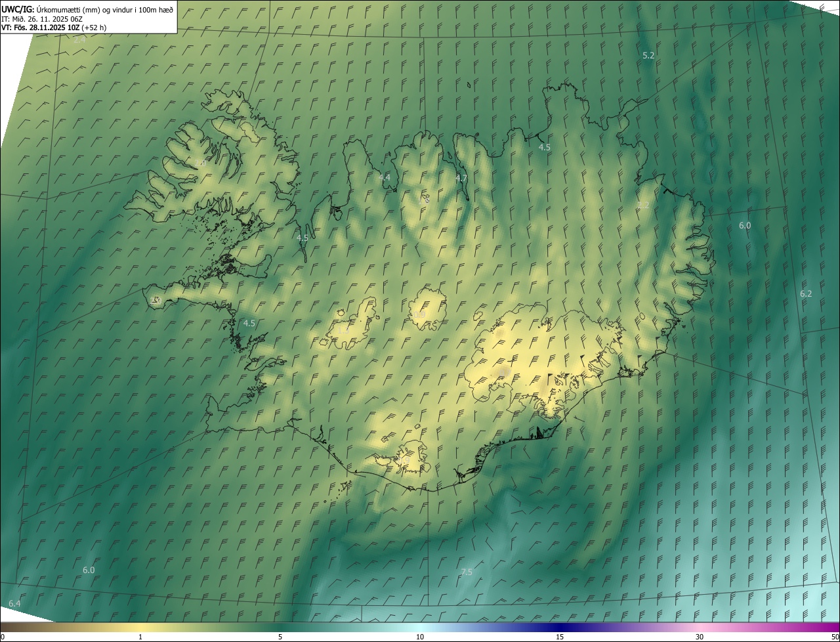Pick the navy blue segment of the color bar
The width and height of the screenshot is (840, 642).
pyautogui.click(x=560, y=628)
